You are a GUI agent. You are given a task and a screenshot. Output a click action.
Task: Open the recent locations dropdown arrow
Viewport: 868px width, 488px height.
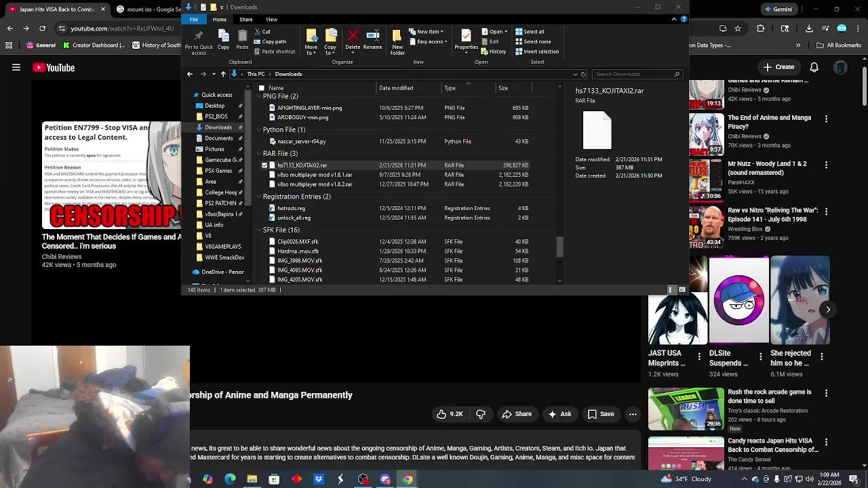214,74
